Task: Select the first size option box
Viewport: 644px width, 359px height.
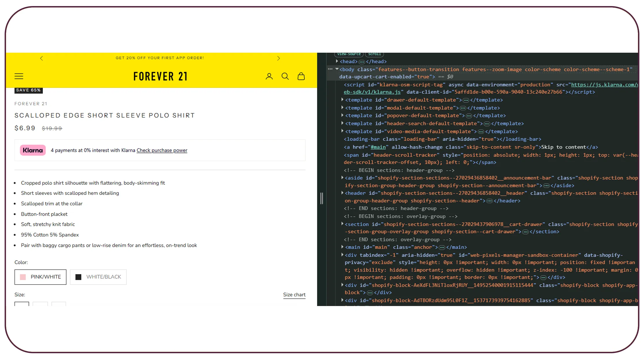Action: 22,304
